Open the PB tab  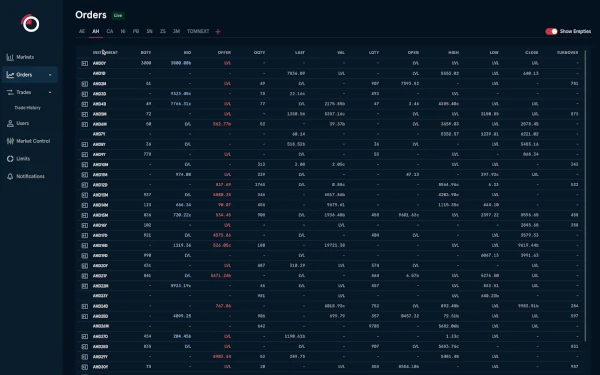click(136, 31)
